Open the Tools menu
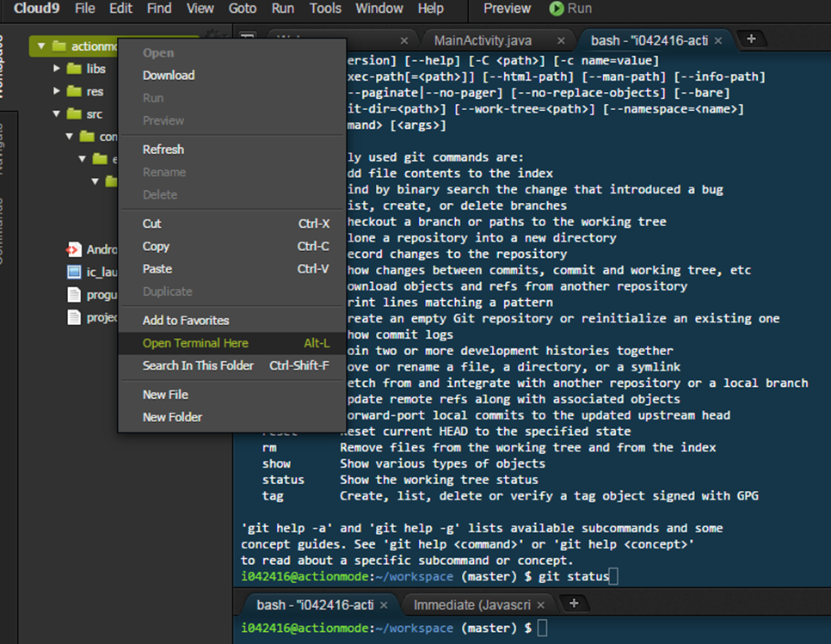The image size is (831, 644). [x=325, y=9]
